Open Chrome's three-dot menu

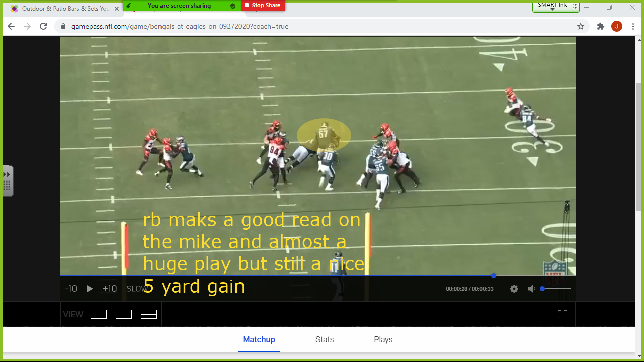tap(633, 26)
